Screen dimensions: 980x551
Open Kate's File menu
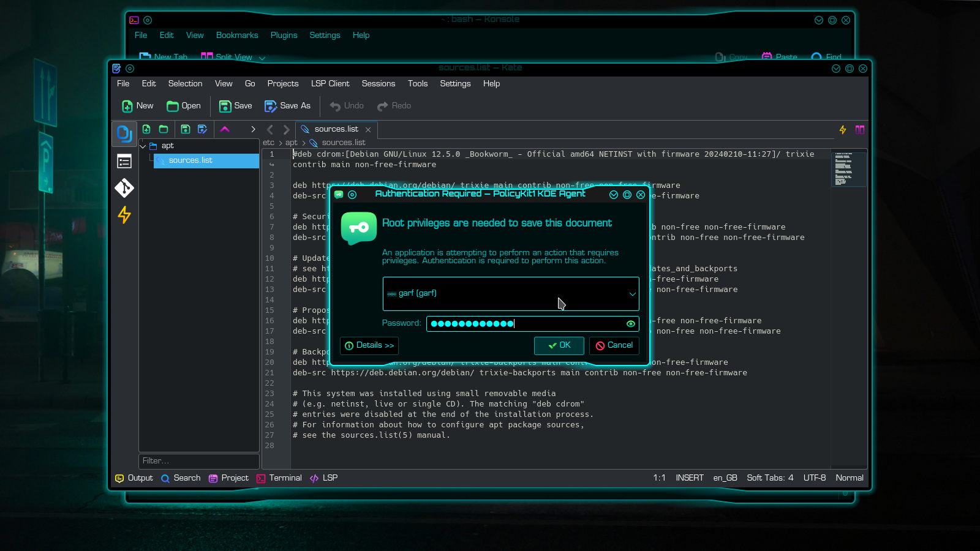tap(123, 84)
